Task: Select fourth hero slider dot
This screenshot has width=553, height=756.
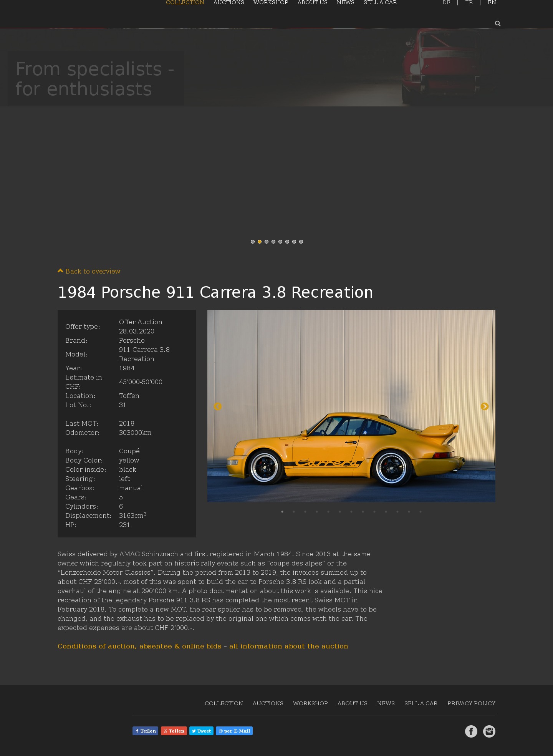Action: [273, 242]
